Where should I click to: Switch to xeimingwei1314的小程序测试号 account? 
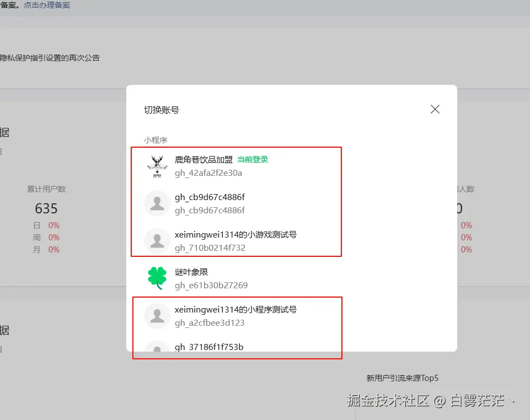point(237,315)
